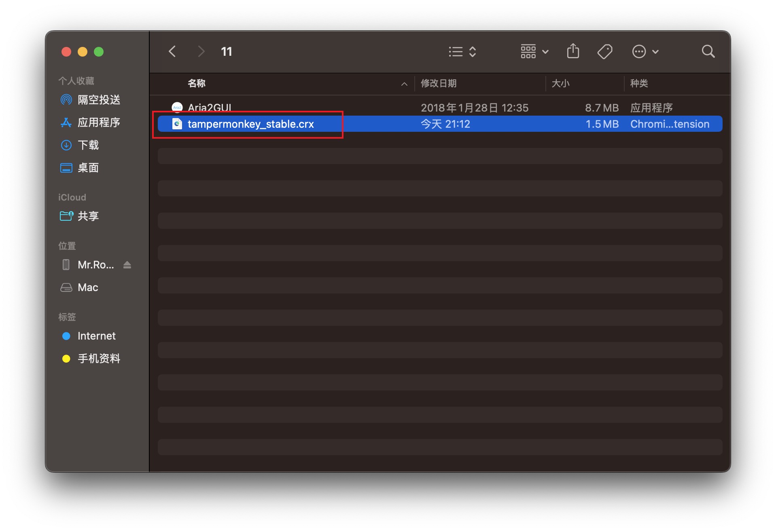Click the search magnifier icon
Screen dimensions: 776x532
click(x=708, y=51)
